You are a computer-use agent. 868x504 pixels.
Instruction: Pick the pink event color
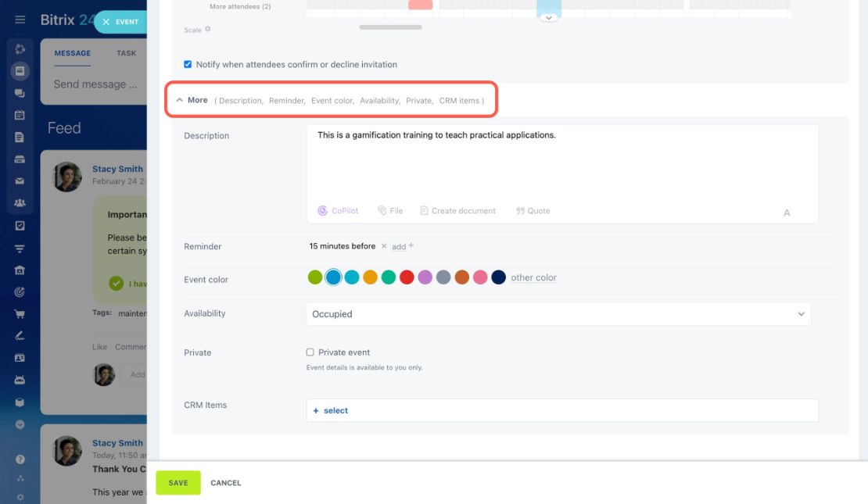click(480, 277)
